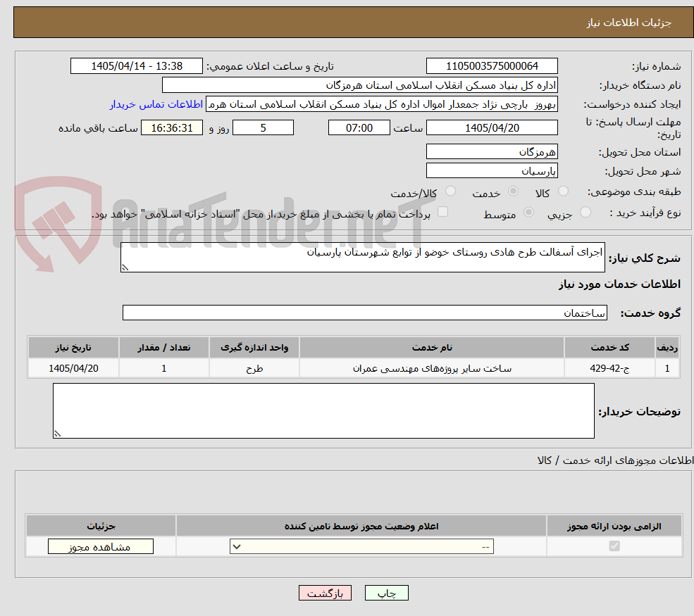
Task: Click the چاپ print button
Action: (386, 593)
